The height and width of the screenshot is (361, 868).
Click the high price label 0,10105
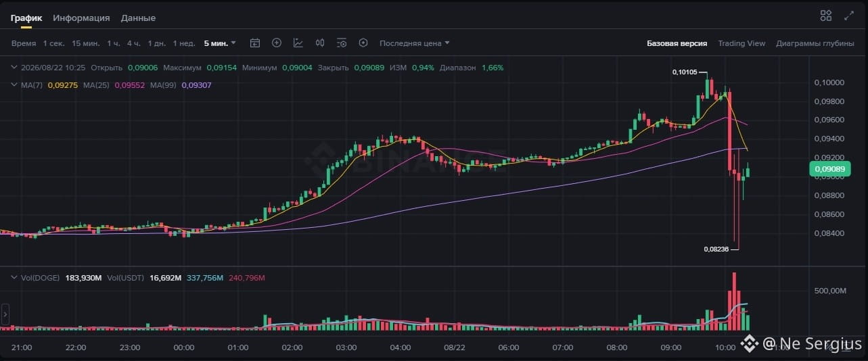[x=685, y=72]
